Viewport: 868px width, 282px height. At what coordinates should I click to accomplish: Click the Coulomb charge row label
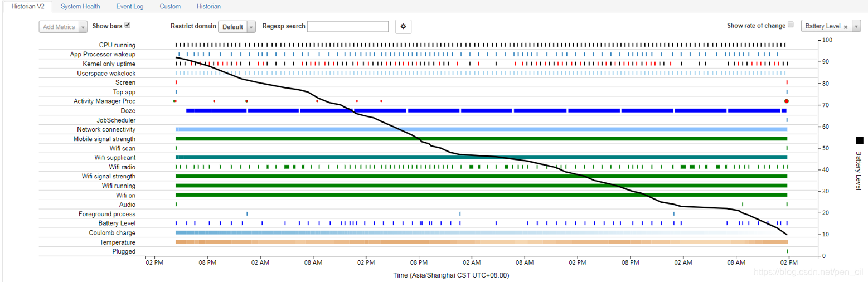point(112,233)
